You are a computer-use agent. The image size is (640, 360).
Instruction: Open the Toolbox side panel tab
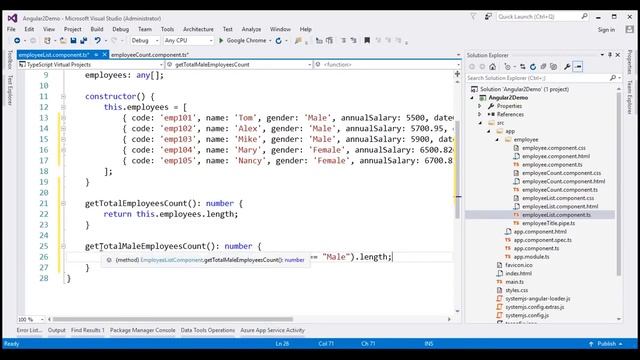click(10, 60)
